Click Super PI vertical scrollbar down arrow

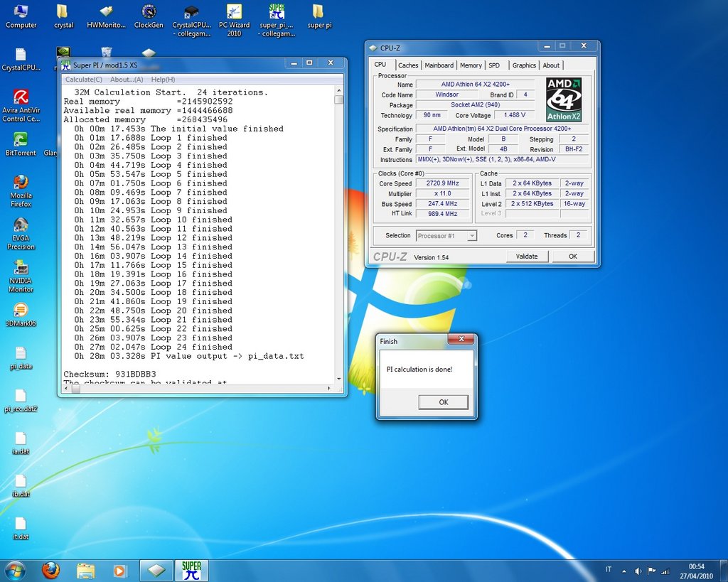(x=339, y=379)
